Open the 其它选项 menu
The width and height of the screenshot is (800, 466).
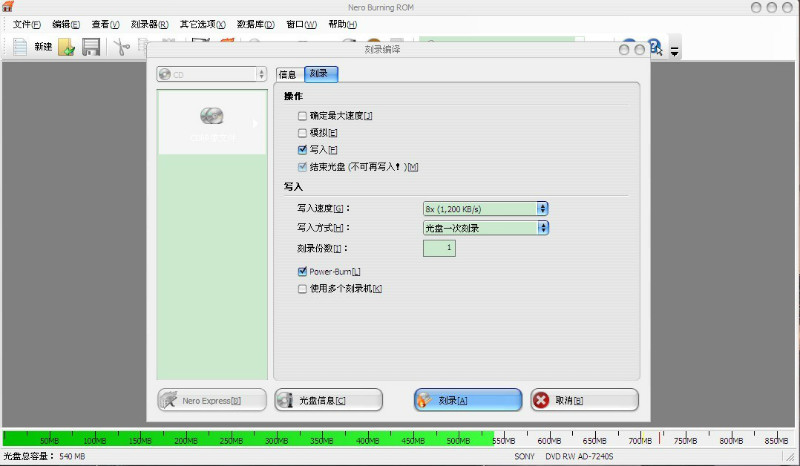point(203,24)
